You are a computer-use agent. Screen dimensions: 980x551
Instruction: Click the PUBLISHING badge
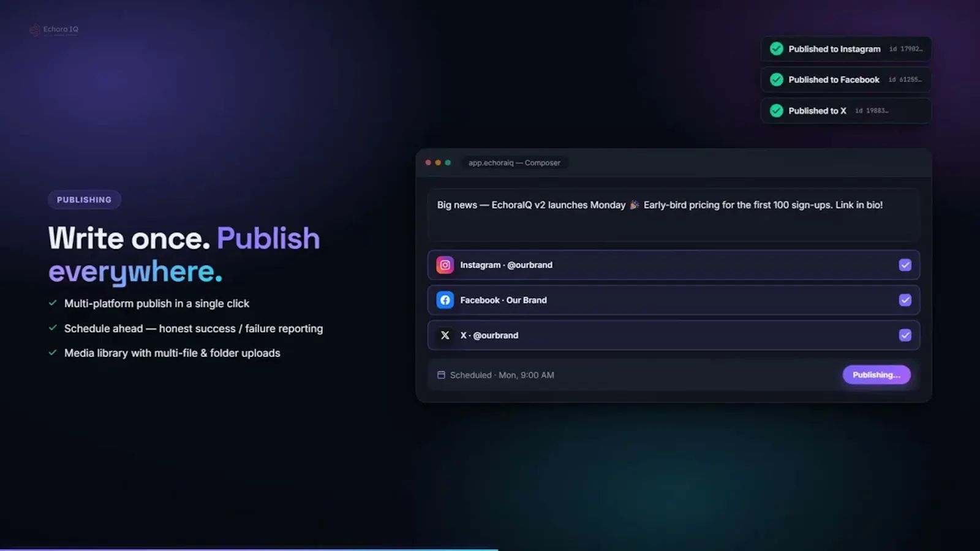tap(85, 200)
